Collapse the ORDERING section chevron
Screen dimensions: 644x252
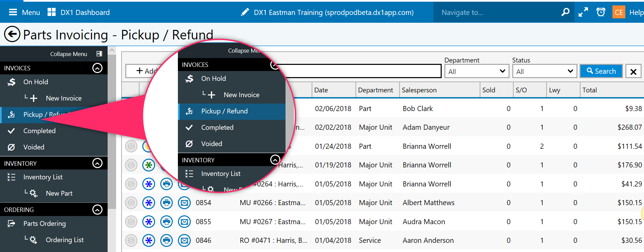pyautogui.click(x=97, y=210)
